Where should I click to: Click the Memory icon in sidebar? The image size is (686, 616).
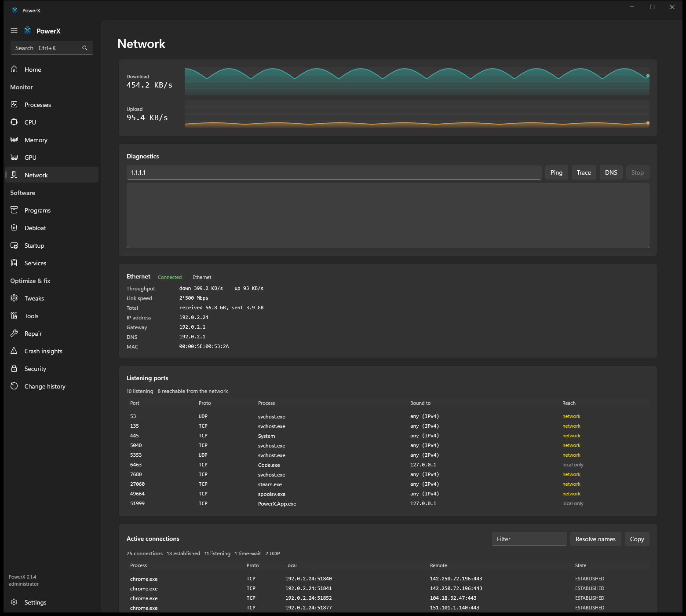point(14,139)
